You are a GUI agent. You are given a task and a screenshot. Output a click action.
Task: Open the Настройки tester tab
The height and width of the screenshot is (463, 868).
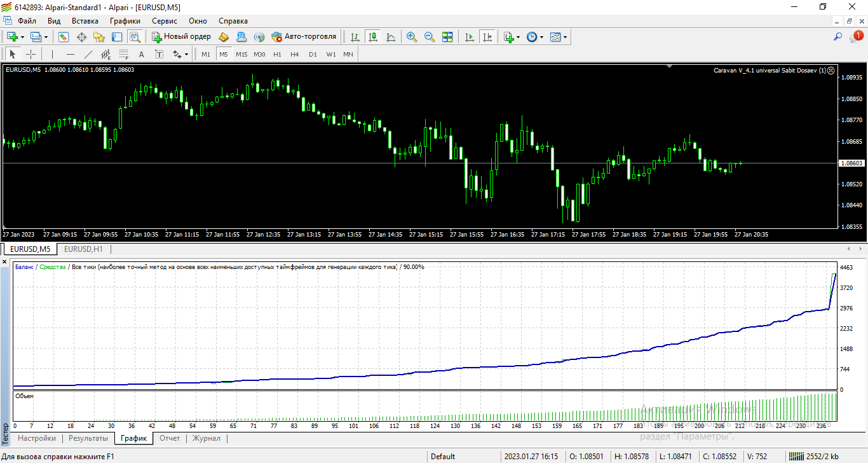click(37, 438)
